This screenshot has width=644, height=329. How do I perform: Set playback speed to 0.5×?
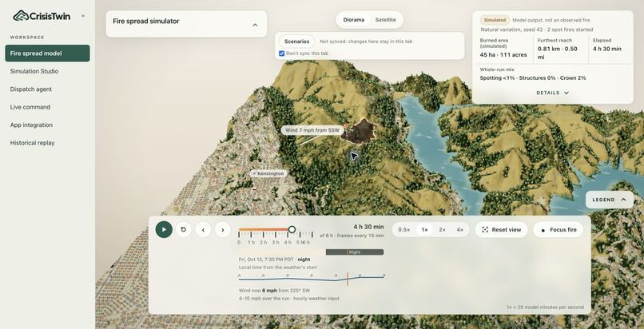(404, 230)
